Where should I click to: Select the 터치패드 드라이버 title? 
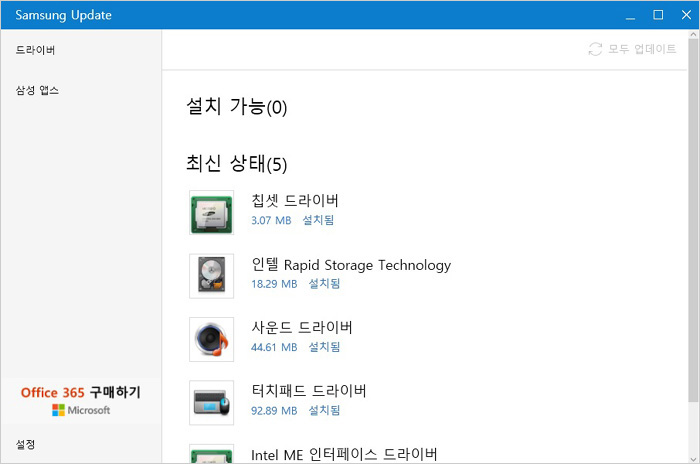[309, 391]
